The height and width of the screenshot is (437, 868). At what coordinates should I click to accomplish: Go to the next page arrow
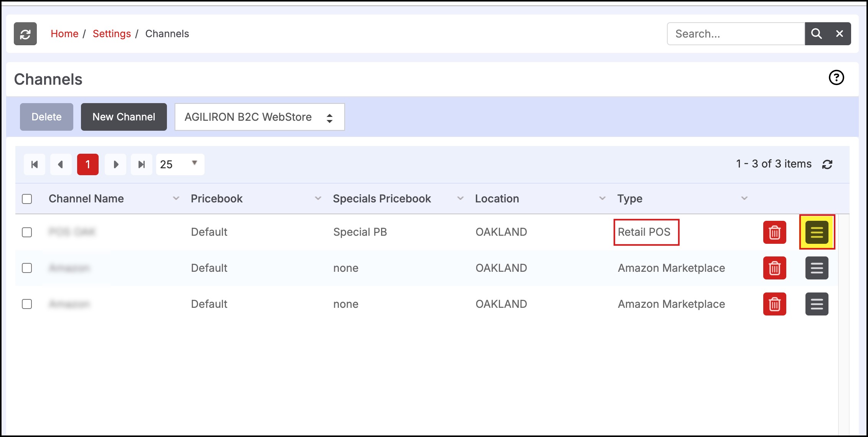[116, 164]
